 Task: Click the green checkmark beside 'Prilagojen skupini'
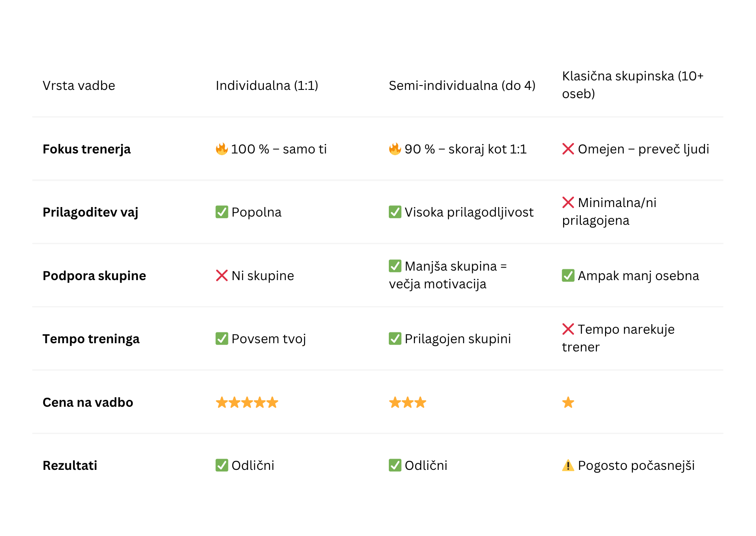(x=395, y=339)
